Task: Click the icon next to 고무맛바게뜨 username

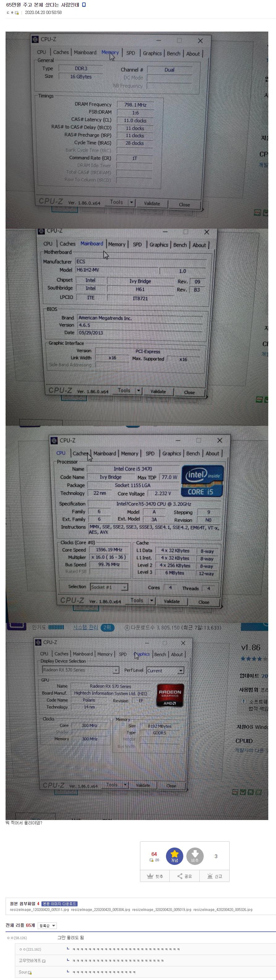Action: (44, 961)
